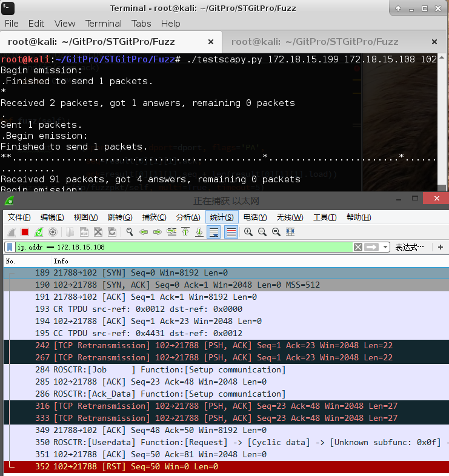This screenshot has height=476, width=449.
Task: Click the ip.addr display filter field
Action: pyautogui.click(x=182, y=247)
